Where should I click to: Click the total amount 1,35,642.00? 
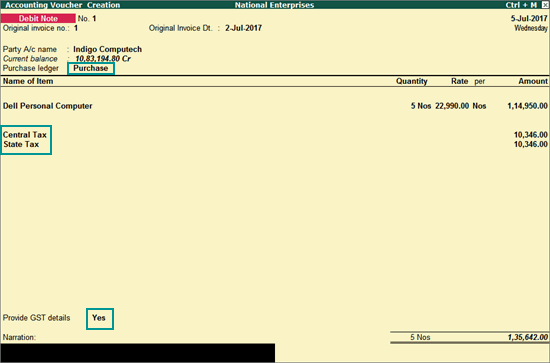(527, 337)
